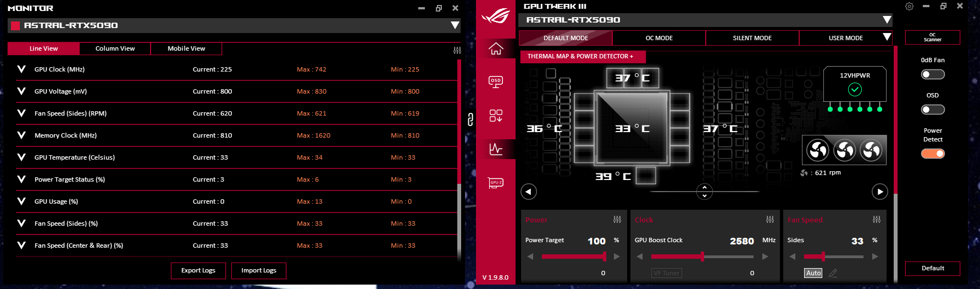Click the GPU Tweak main panel scrollbar
980x289 pixels.
pyautogui.click(x=895, y=120)
